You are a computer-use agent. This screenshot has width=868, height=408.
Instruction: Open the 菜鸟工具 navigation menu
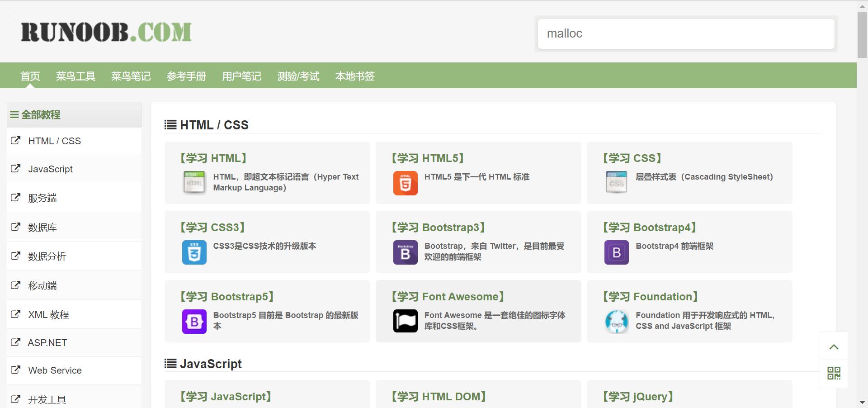coord(75,76)
